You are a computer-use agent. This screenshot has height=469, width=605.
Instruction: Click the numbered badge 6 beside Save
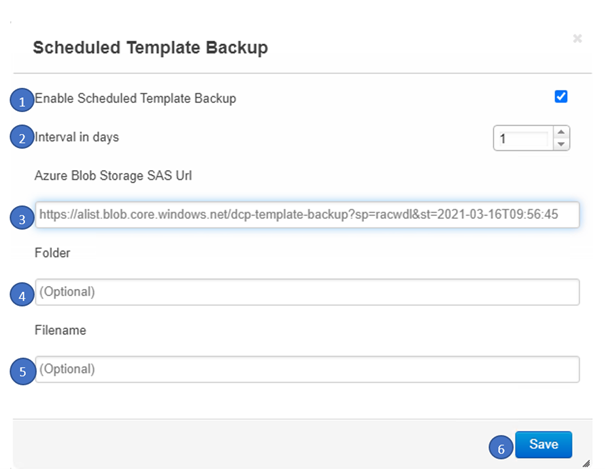point(501,447)
